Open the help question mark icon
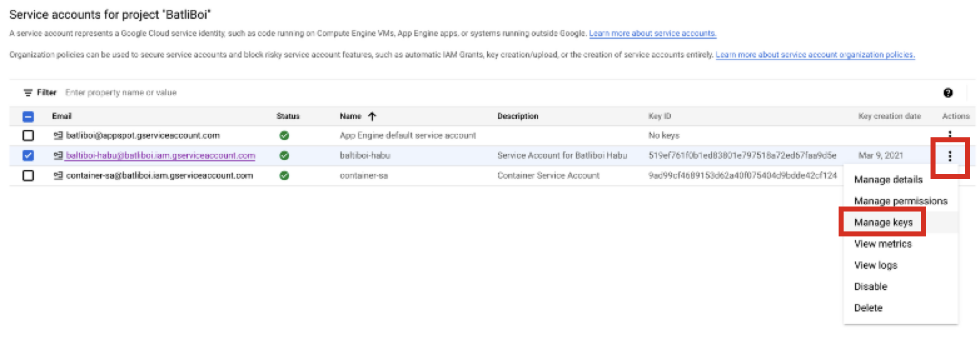This screenshot has width=980, height=339. tap(947, 93)
